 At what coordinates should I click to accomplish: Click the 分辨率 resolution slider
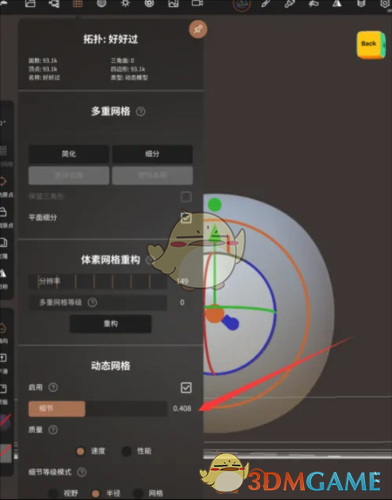(98, 281)
